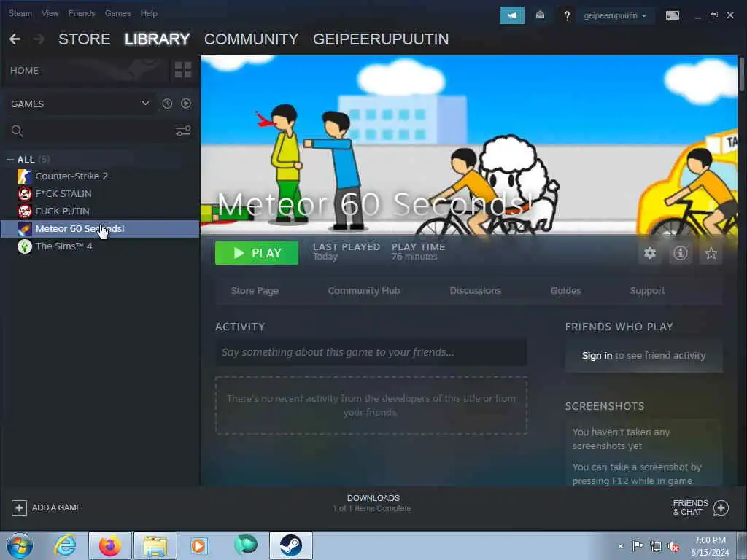Launch Internet Explorer from taskbar

point(65,545)
